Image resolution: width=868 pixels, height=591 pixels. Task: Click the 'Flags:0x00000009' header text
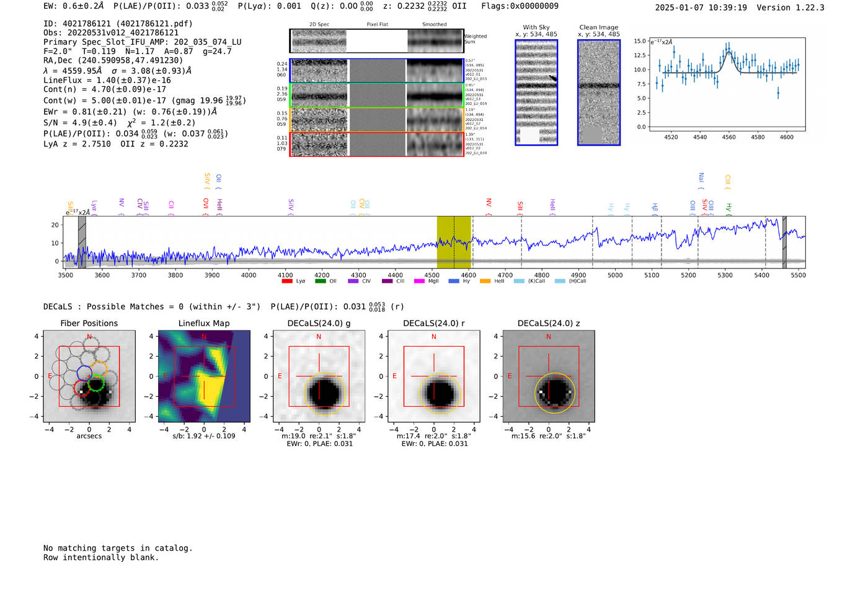pos(520,6)
